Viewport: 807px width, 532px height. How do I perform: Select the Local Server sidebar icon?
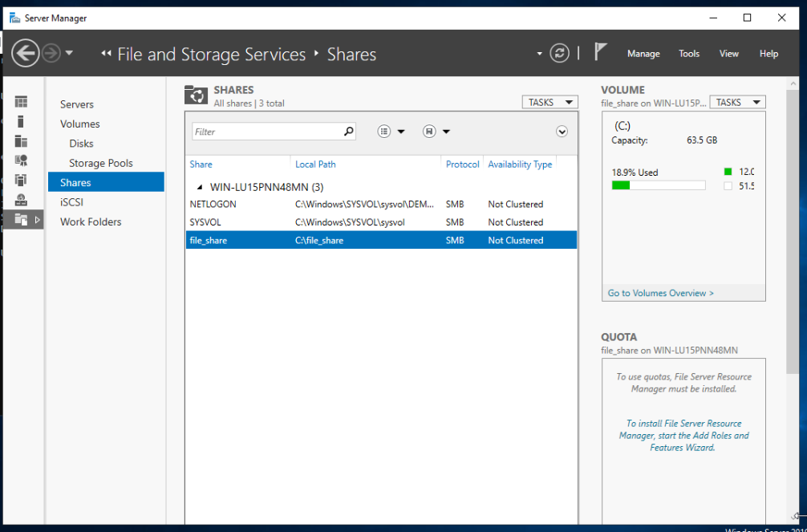21,121
